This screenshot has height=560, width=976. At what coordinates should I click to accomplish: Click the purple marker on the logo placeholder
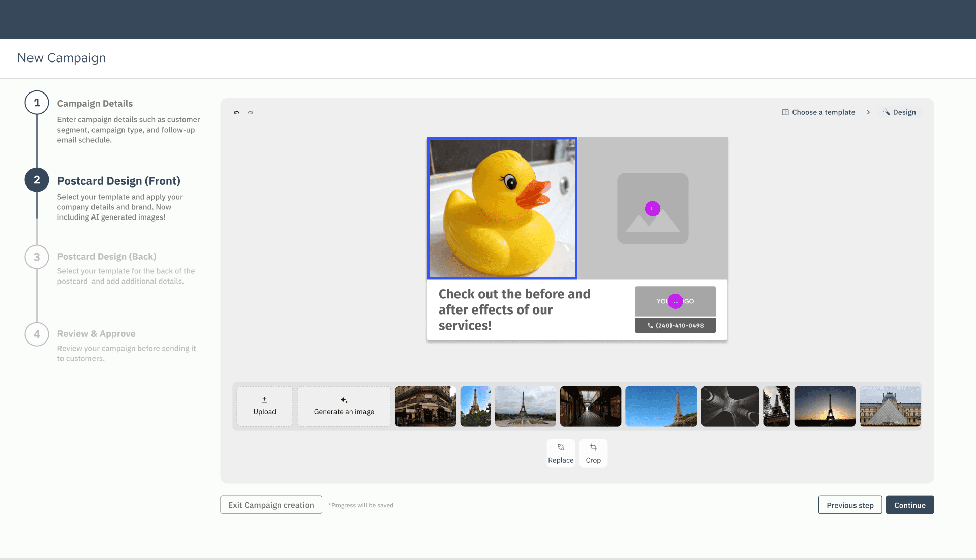(675, 301)
